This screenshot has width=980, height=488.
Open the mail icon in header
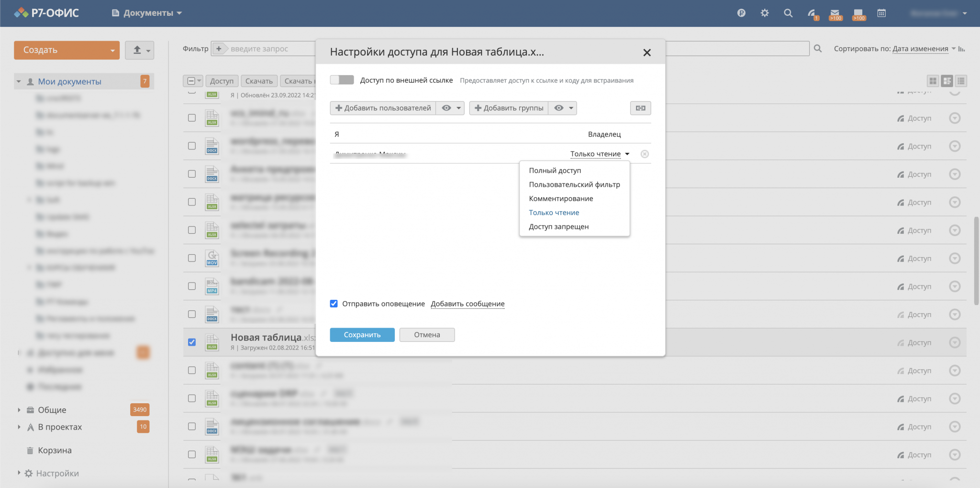pyautogui.click(x=835, y=13)
